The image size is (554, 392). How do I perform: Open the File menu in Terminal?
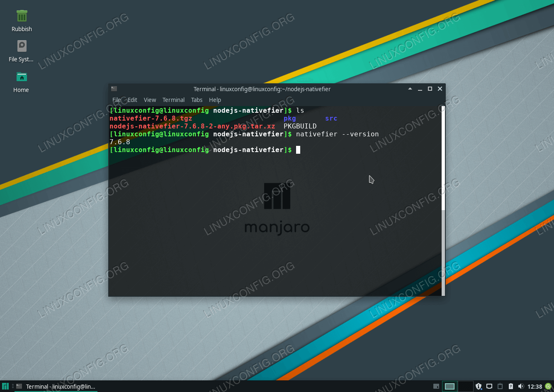point(117,100)
